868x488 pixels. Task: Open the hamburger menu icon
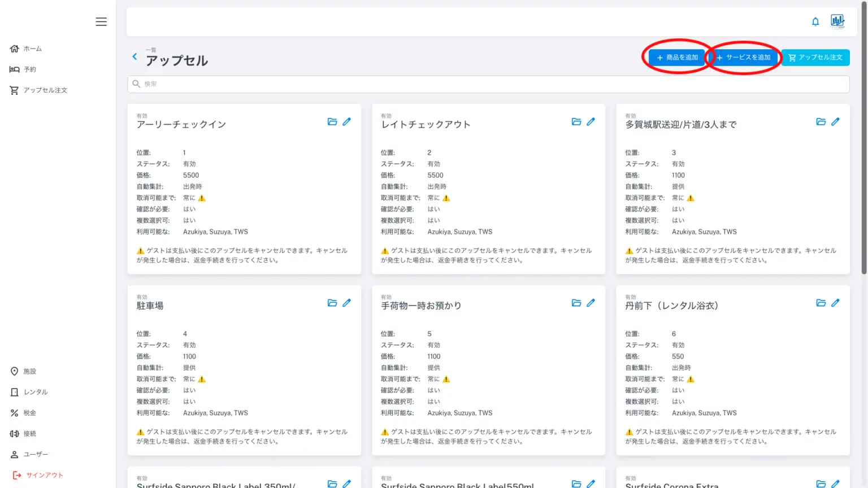coord(101,21)
